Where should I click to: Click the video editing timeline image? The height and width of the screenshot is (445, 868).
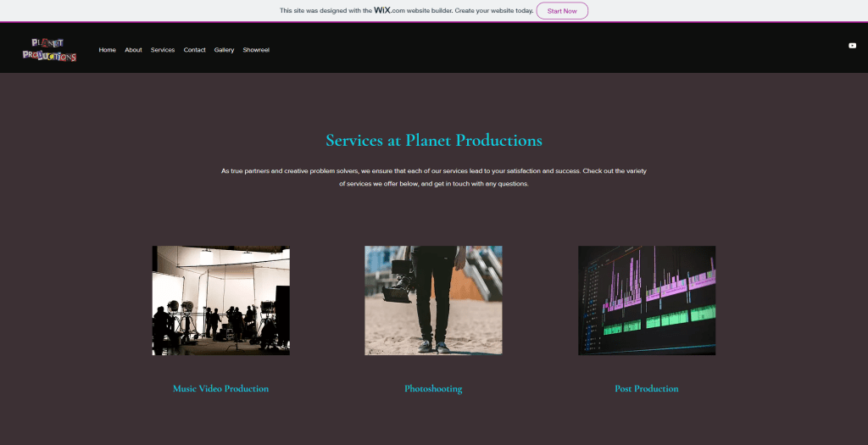646,300
